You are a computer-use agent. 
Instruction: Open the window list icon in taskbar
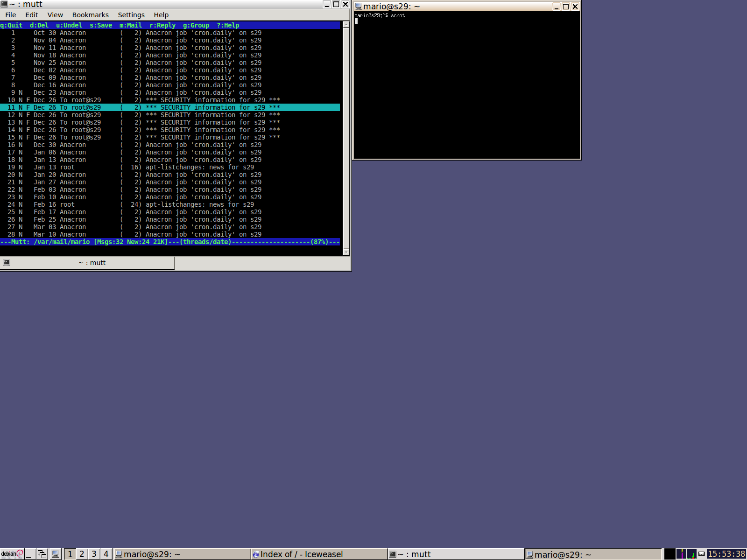42,554
